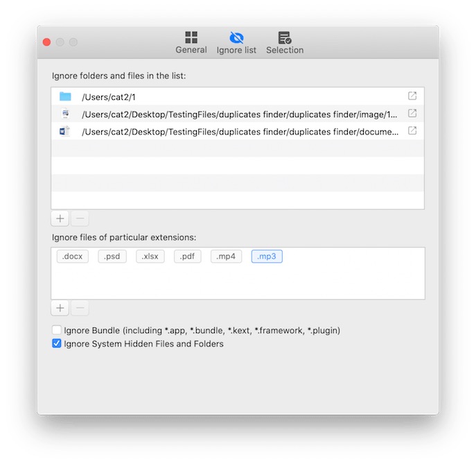This screenshot has width=476, height=464.
Task: Select the .mp4 extension tag
Action: 226,256
